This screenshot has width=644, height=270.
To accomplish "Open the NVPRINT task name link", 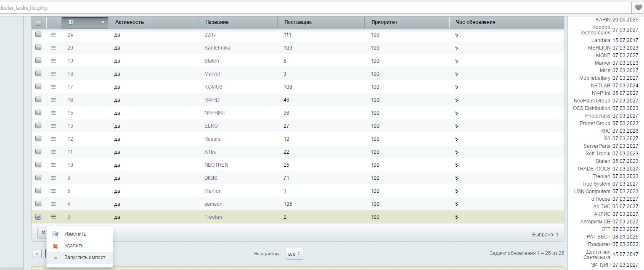I will click(213, 113).
